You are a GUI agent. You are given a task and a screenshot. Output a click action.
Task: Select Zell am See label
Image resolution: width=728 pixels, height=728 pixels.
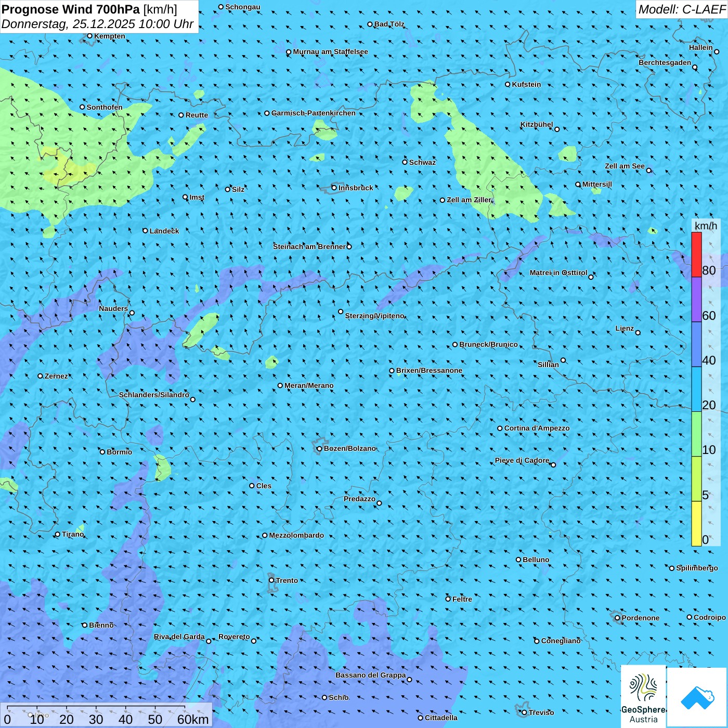coord(625,166)
